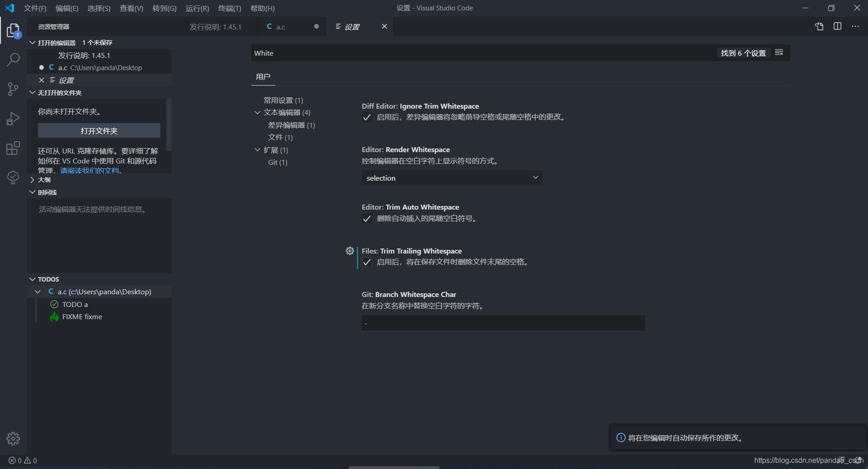This screenshot has height=469, width=868.
Task: Open the Manage gear at bottom left
Action: click(x=13, y=438)
